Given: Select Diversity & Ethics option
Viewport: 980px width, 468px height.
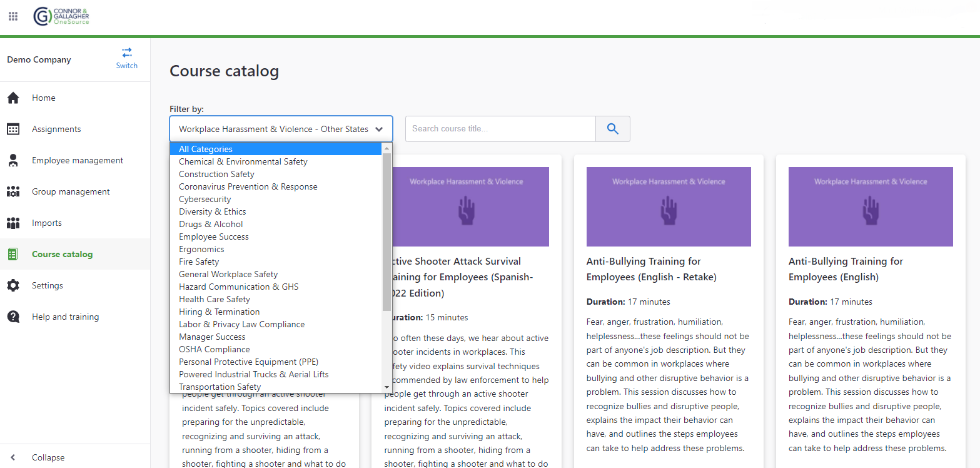Looking at the screenshot, I should 276,211.
